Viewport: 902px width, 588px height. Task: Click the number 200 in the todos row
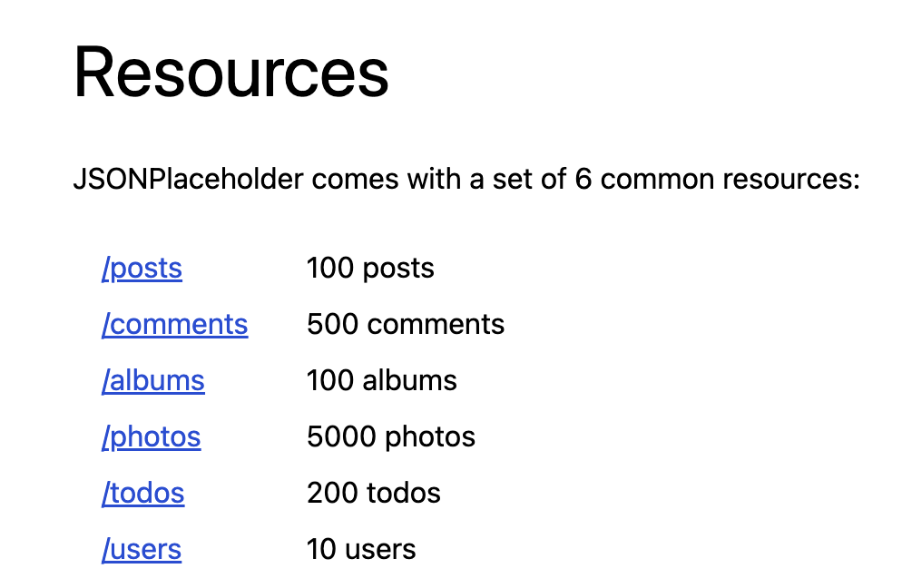coord(332,493)
